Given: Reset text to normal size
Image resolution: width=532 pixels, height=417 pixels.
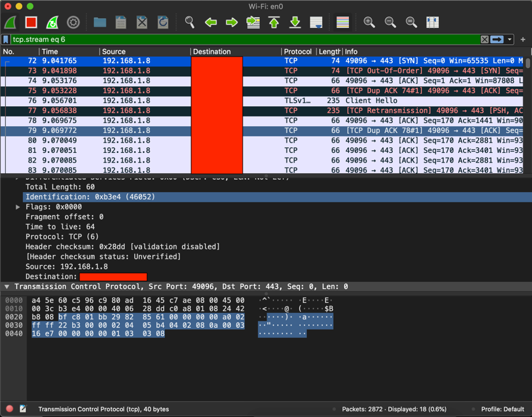Looking at the screenshot, I should point(411,22).
